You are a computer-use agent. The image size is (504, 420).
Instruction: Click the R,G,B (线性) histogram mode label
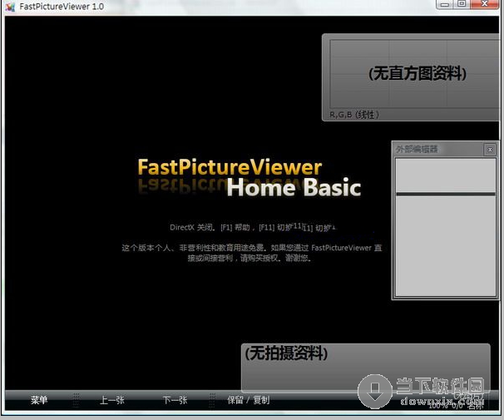tap(354, 115)
